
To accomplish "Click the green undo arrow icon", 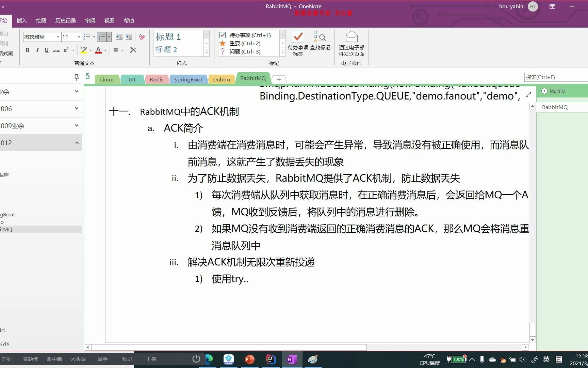I will [x=87, y=77].
